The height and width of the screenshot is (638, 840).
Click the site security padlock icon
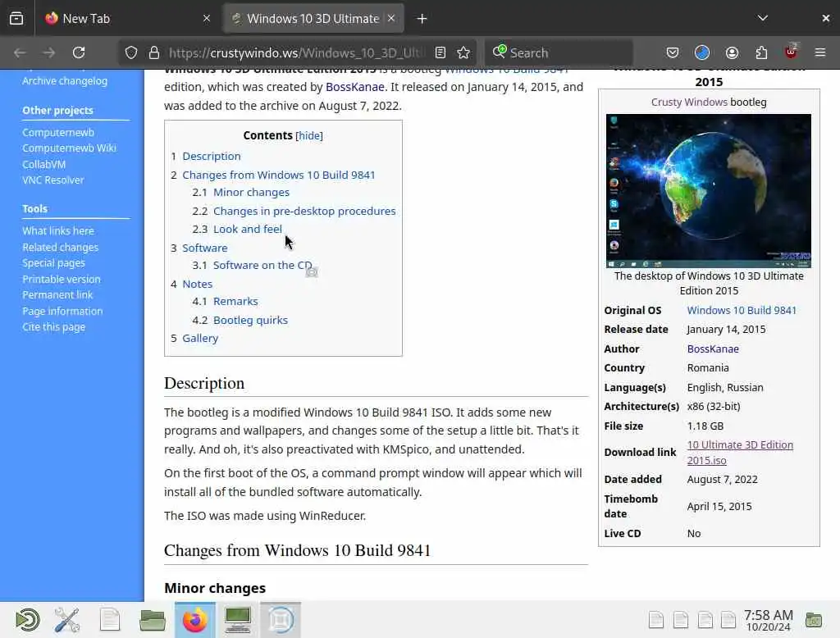tap(154, 52)
